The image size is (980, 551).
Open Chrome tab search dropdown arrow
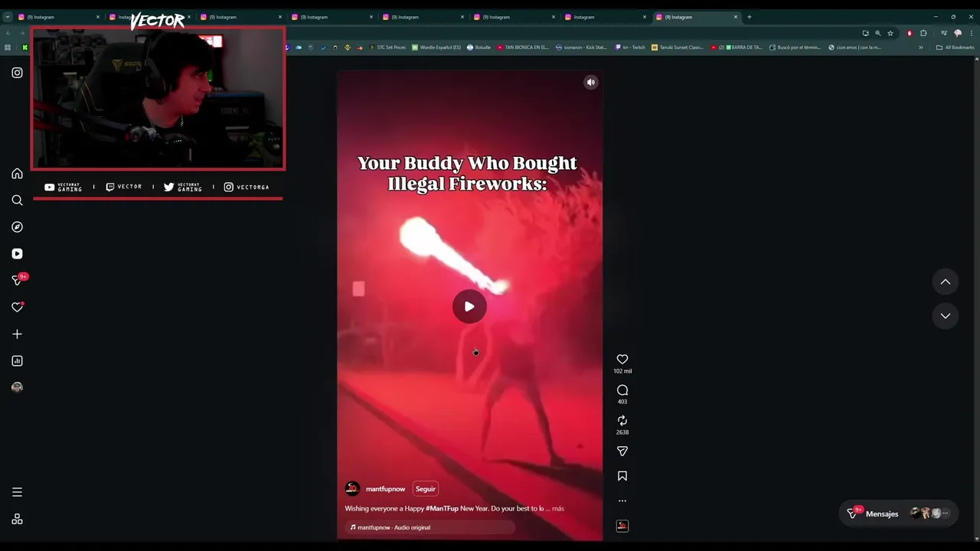(8, 17)
